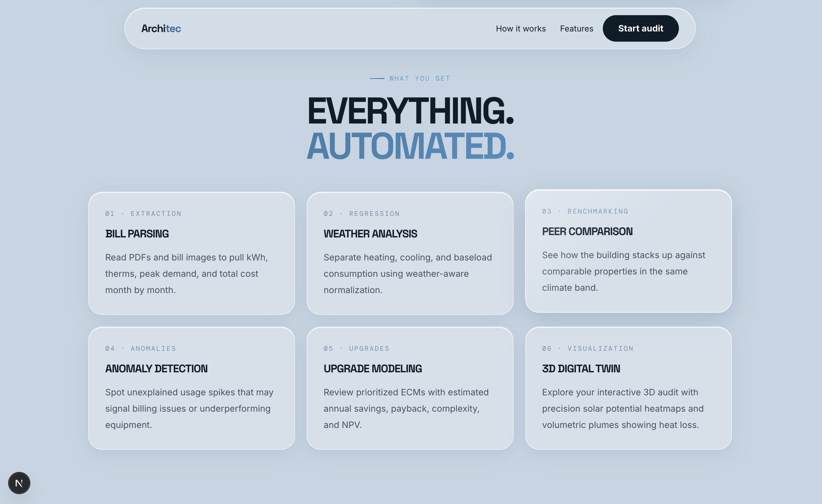
Task: Click the Architec logo
Action: (161, 29)
